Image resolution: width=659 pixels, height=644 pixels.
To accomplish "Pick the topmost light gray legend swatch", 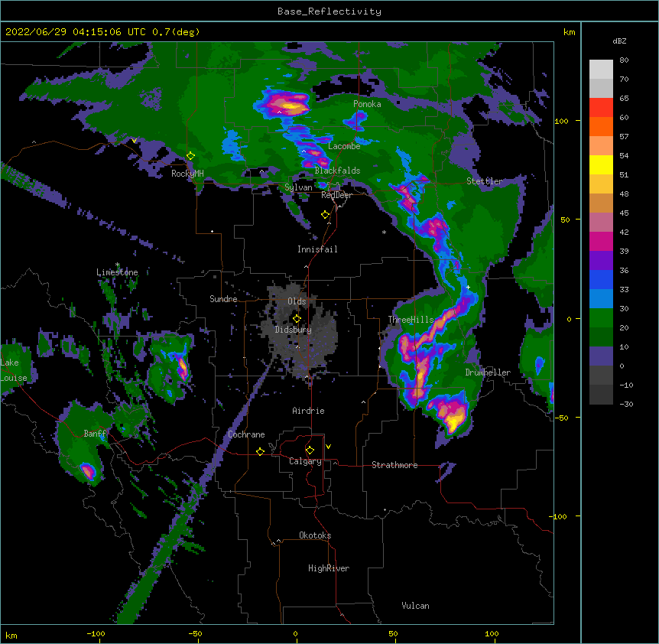I will pyautogui.click(x=601, y=70).
